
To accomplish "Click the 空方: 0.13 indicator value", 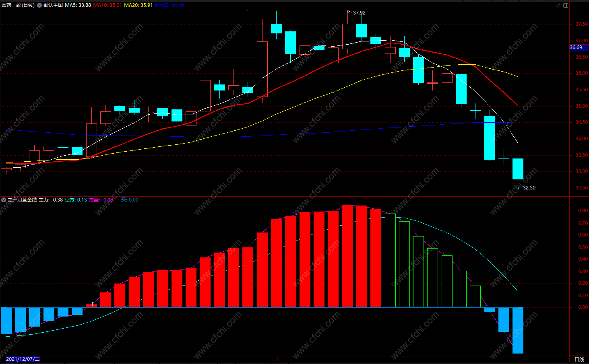I will [76, 200].
